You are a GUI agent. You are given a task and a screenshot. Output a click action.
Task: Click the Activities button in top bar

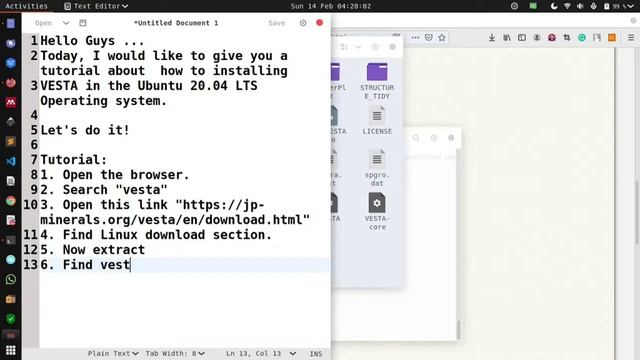(x=26, y=6)
